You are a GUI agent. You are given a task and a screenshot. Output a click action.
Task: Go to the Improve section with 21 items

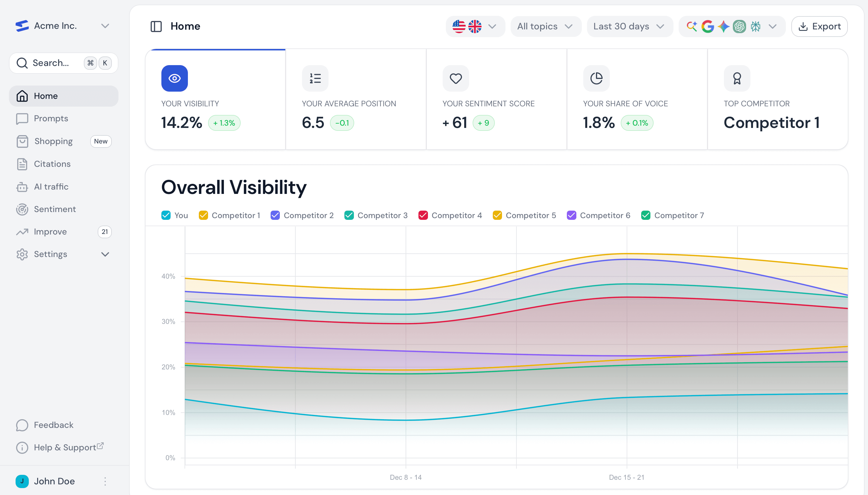[x=50, y=232]
